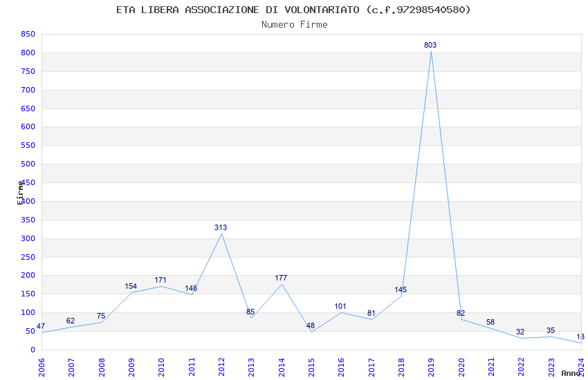Select the 82 data label for 2020
Viewport: 588px width, 380px height.
tap(461, 313)
